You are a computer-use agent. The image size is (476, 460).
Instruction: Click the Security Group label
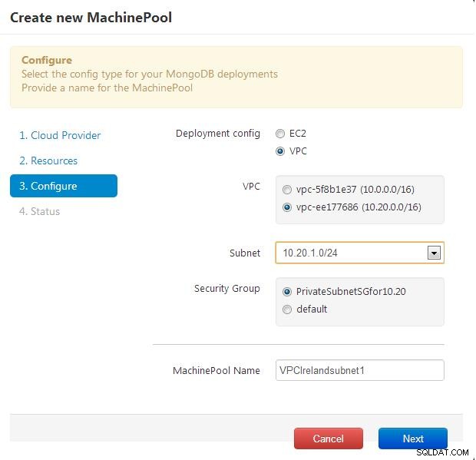pos(227,289)
